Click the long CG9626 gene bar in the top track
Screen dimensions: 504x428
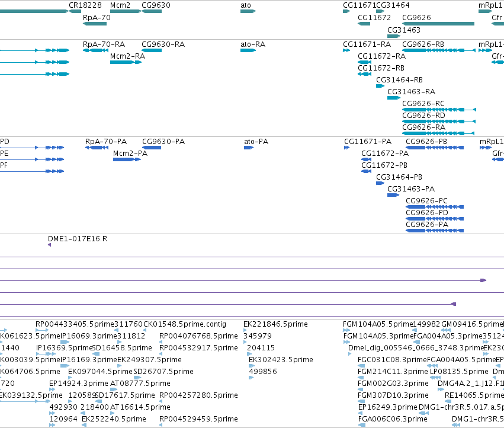pos(438,24)
